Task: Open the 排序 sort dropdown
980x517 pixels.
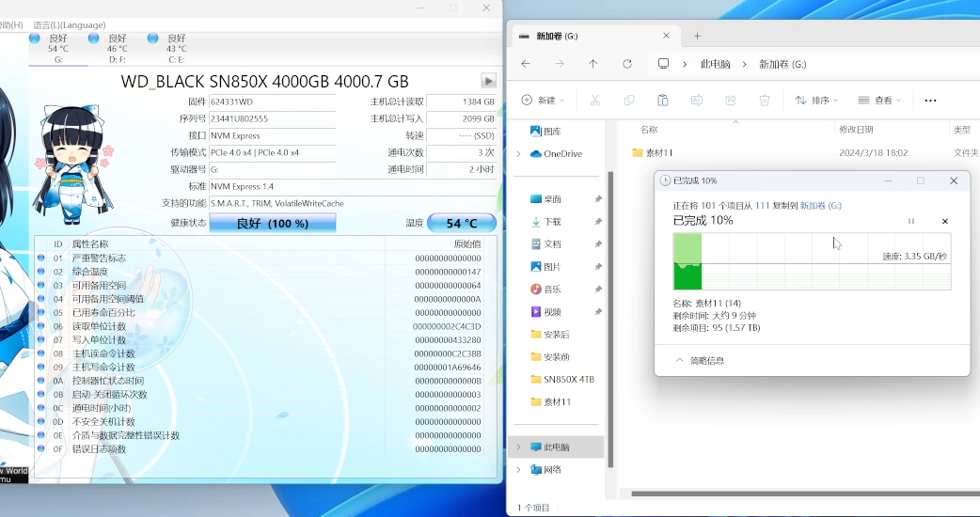Action: pos(815,100)
